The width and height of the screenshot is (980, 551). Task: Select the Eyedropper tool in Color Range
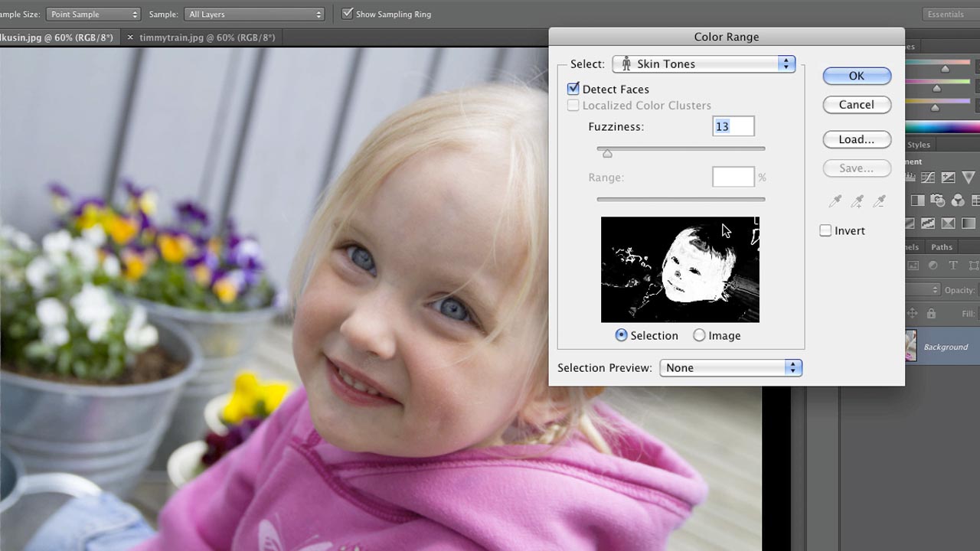[x=835, y=201]
